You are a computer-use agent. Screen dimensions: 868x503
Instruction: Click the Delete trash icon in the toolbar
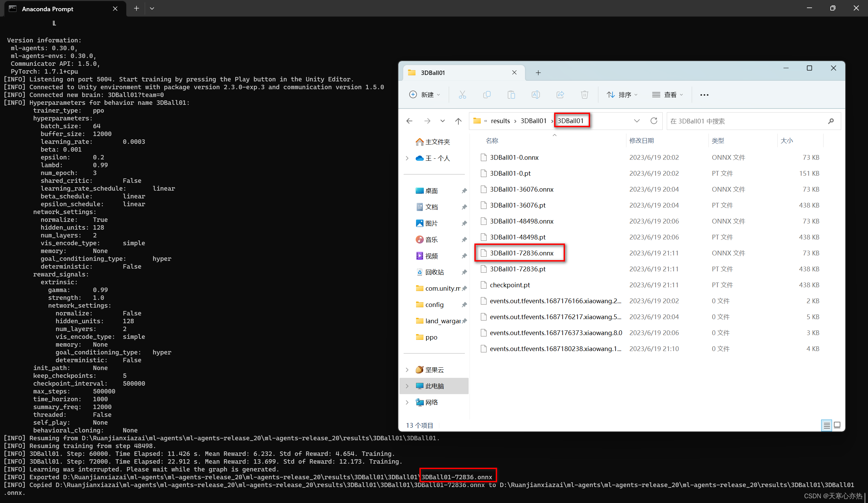coord(585,95)
